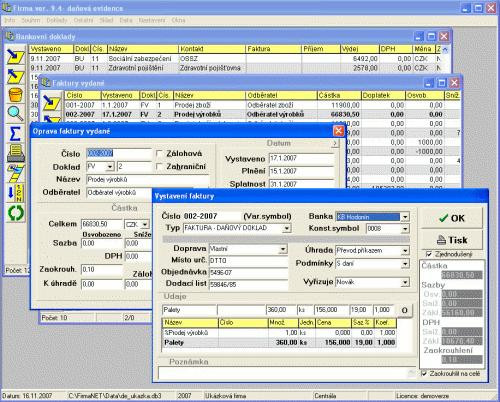500x402 pixels.
Task: Open the Doklady menu
Action: coord(57,20)
